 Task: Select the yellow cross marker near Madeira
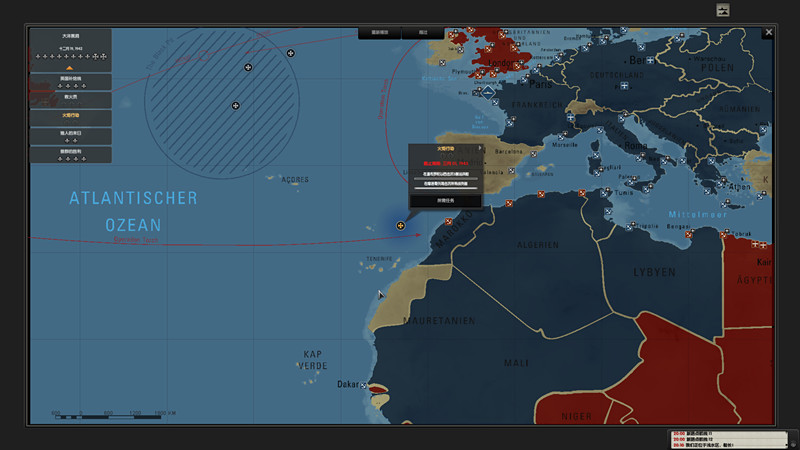(x=401, y=226)
